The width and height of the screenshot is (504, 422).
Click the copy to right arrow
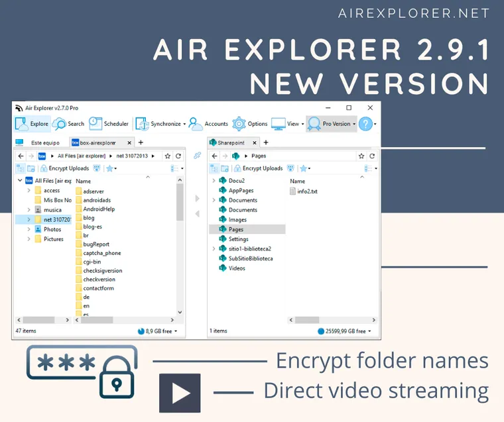tap(198, 199)
